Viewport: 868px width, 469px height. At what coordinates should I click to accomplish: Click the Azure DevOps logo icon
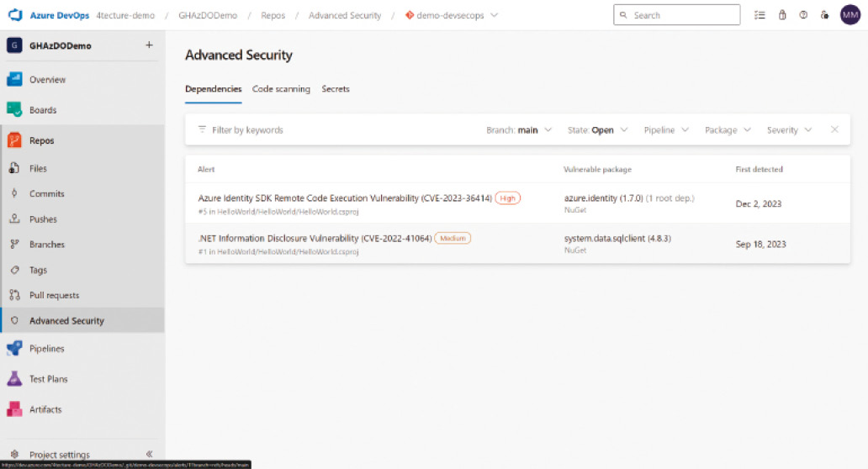click(15, 15)
